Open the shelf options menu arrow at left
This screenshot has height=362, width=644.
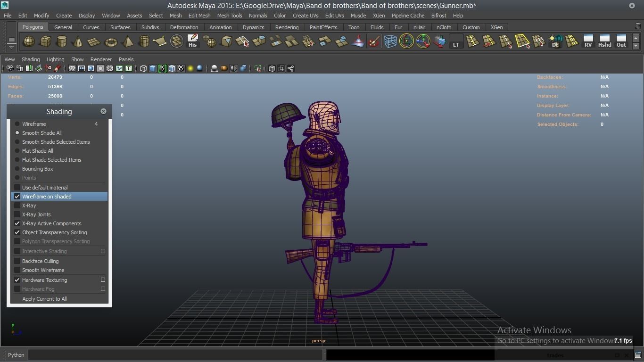[11, 47]
